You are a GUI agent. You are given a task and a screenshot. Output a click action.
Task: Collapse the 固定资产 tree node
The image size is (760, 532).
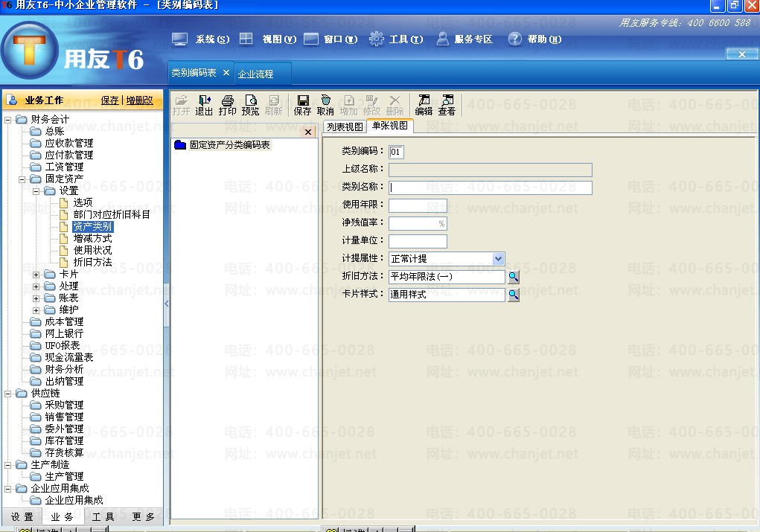[22, 179]
